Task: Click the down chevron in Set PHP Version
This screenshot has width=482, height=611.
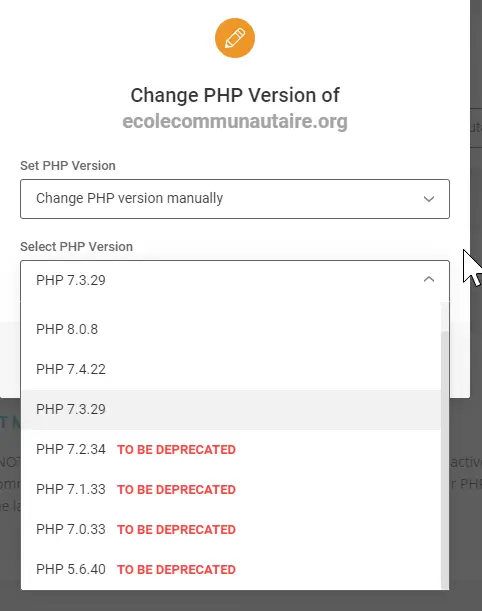Action: [x=429, y=199]
